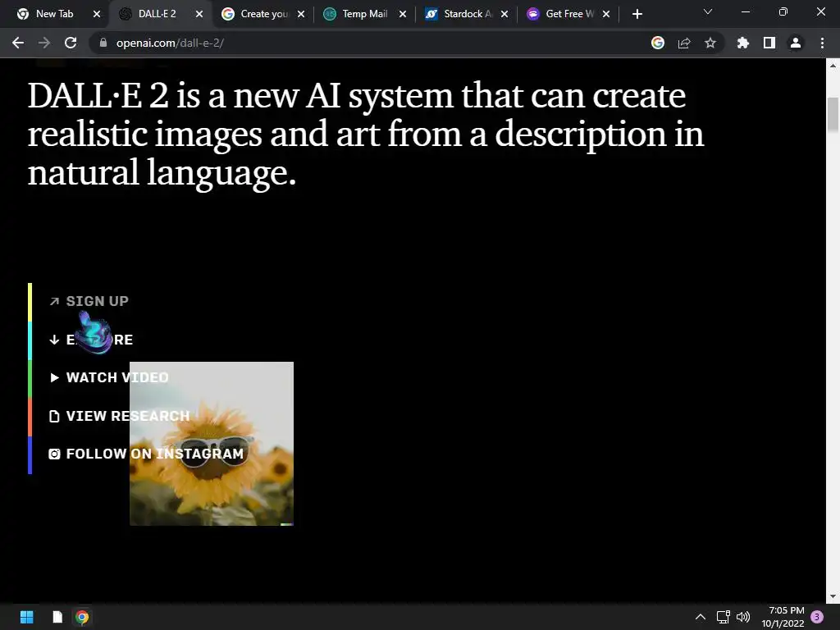Switch to the Temp Mail tab

[x=364, y=14]
